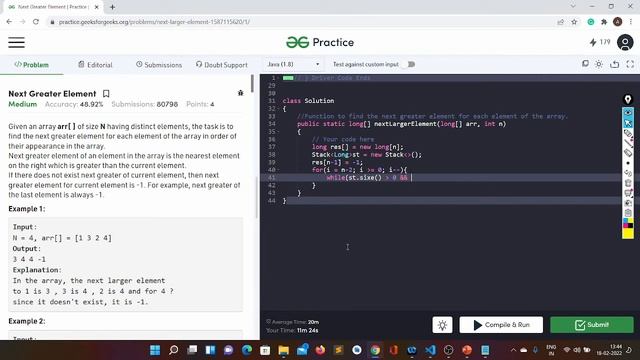Image resolution: width=640 pixels, height=360 pixels.
Task: Click Example 1 input line N = 4
Action: [62, 238]
